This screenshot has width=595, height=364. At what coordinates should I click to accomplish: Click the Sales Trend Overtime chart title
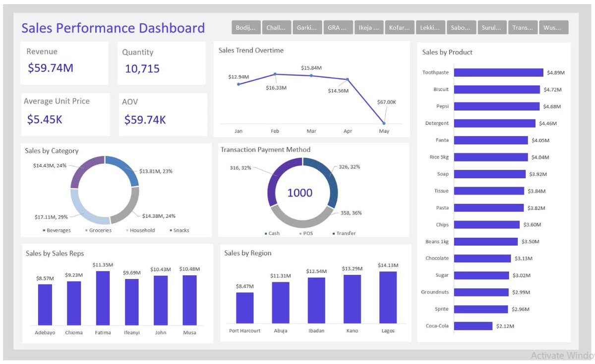click(x=251, y=51)
